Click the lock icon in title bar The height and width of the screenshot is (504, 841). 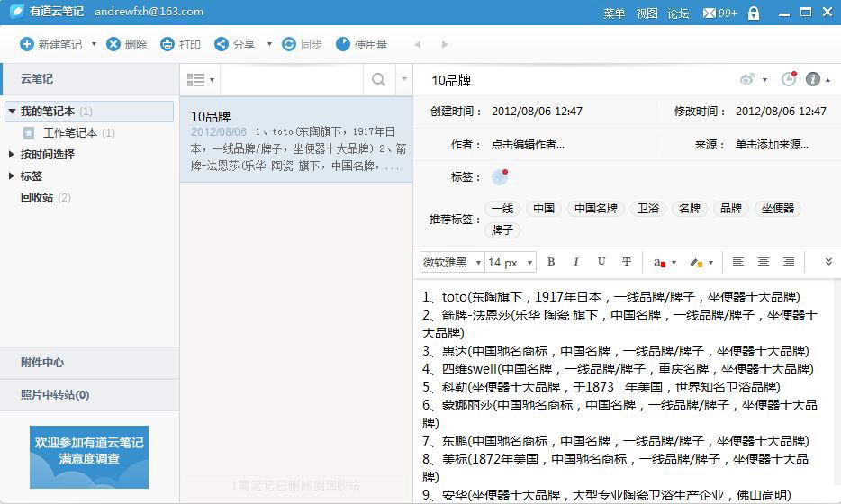click(x=754, y=13)
